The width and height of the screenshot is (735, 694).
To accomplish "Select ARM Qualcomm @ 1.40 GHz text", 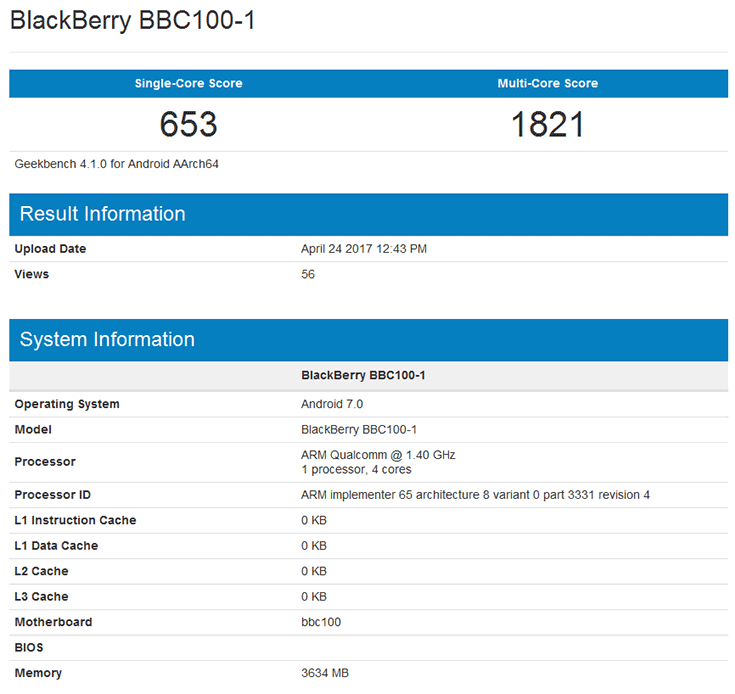I will click(378, 455).
